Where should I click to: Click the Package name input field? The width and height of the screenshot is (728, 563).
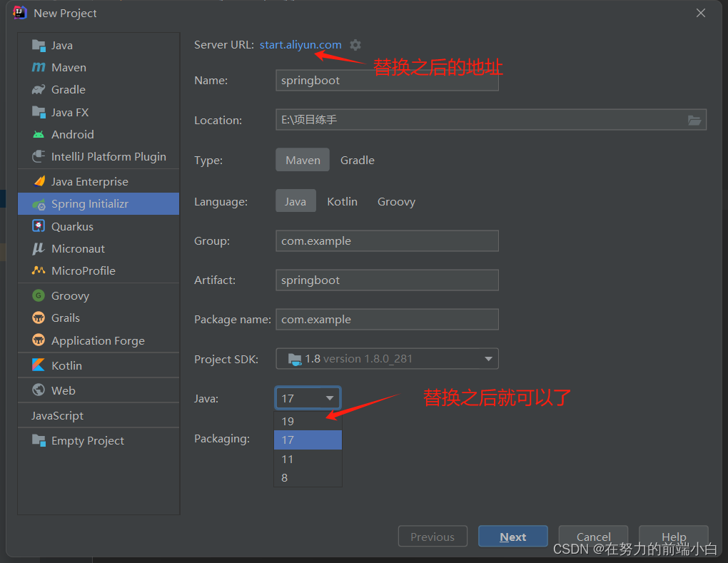pos(388,320)
